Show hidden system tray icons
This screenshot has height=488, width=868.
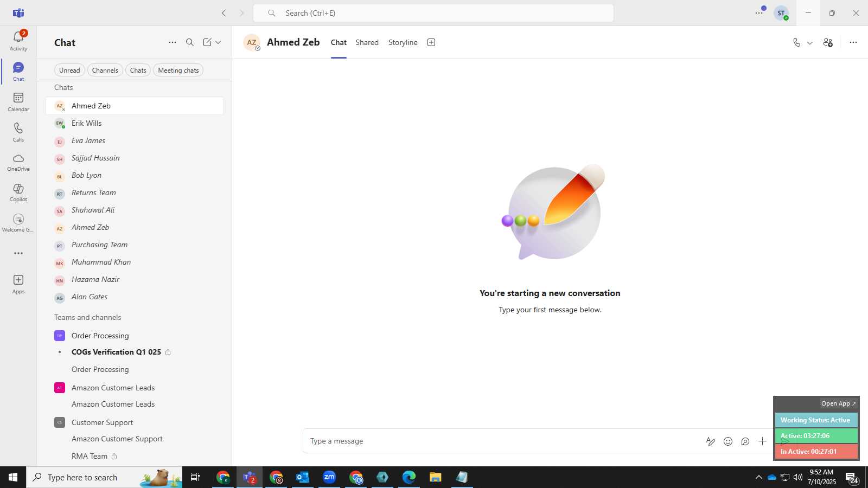pos(758,477)
